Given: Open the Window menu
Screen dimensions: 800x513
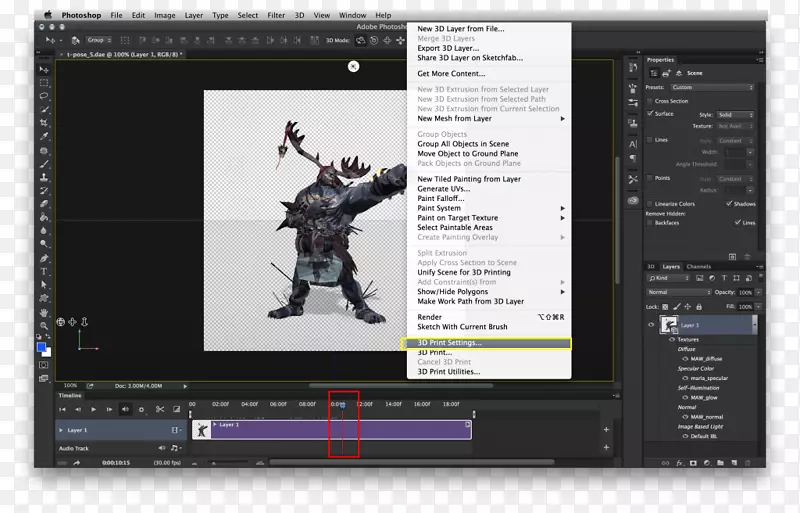Looking at the screenshot, I should pyautogui.click(x=353, y=15).
